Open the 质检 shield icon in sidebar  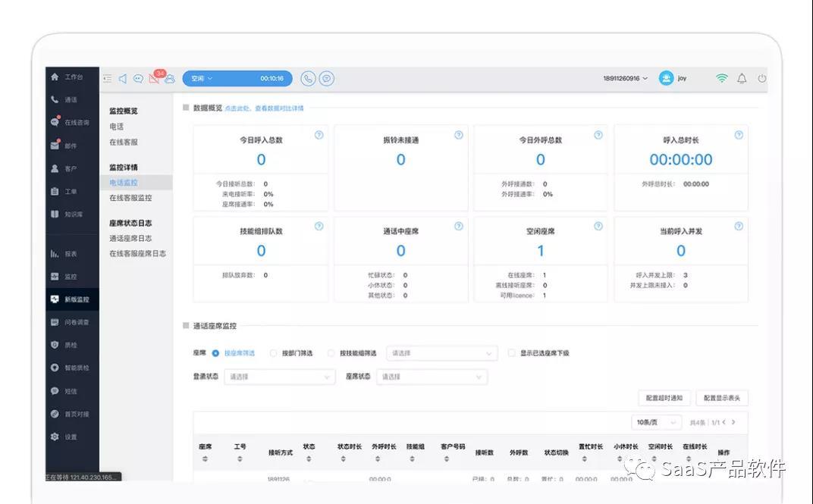[55, 345]
